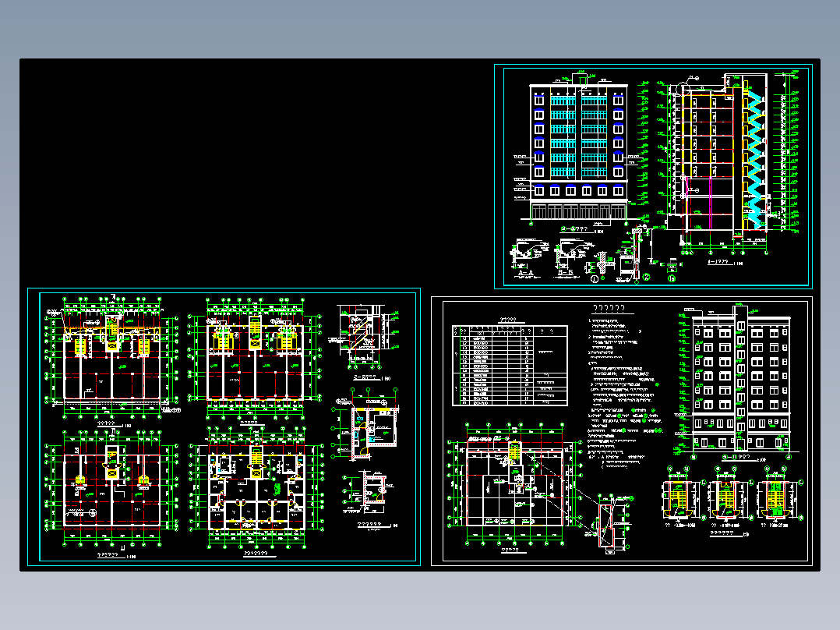Select the bottom-left floor plan on the cyan-bordered plan sheet

click(x=111, y=487)
